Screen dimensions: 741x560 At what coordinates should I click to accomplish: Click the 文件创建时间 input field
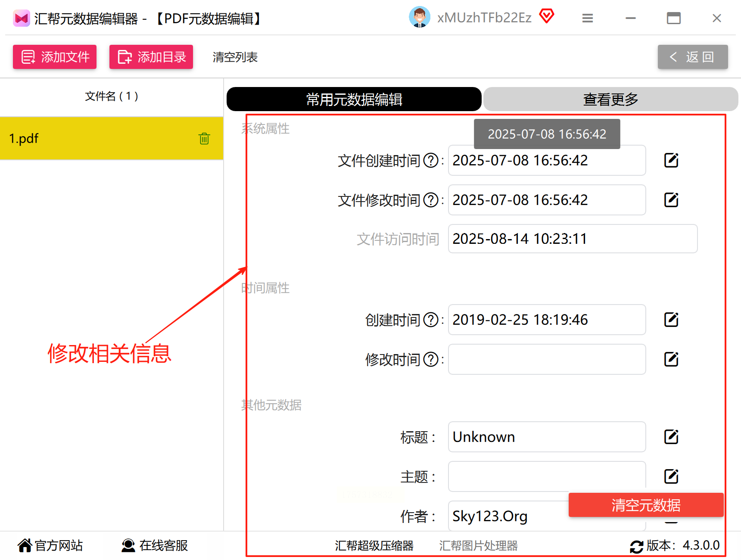pyautogui.click(x=547, y=160)
